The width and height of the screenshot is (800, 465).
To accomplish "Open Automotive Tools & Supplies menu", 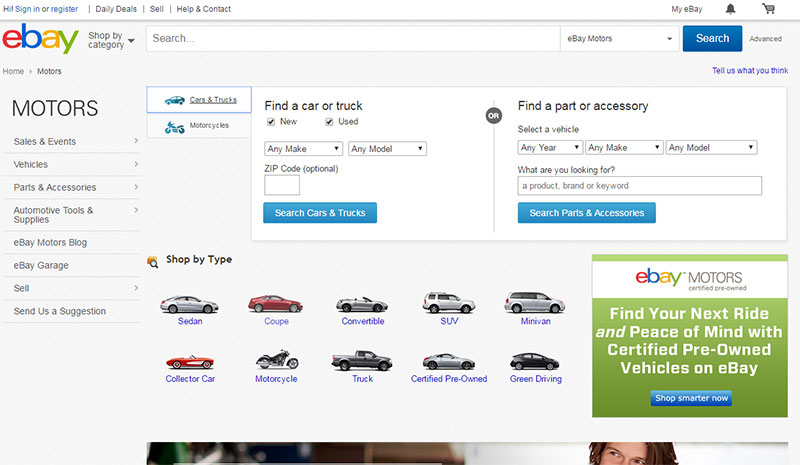I will tap(71, 215).
